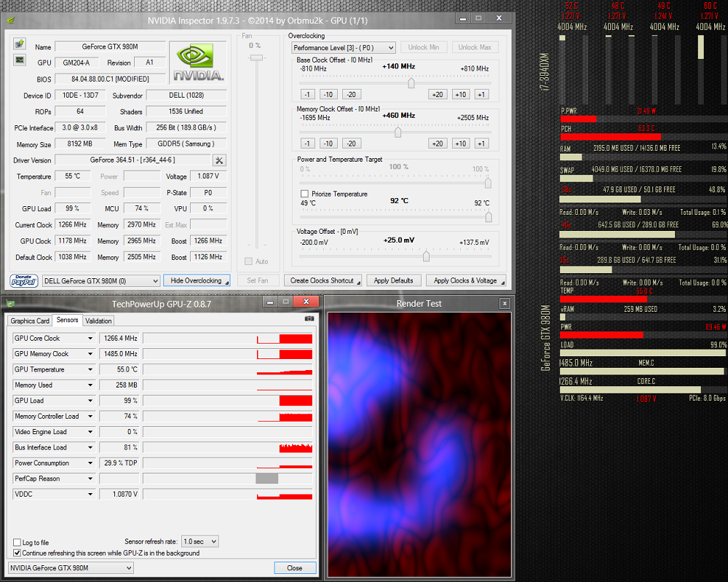Click +20 under Base Clock Offset

coord(438,94)
